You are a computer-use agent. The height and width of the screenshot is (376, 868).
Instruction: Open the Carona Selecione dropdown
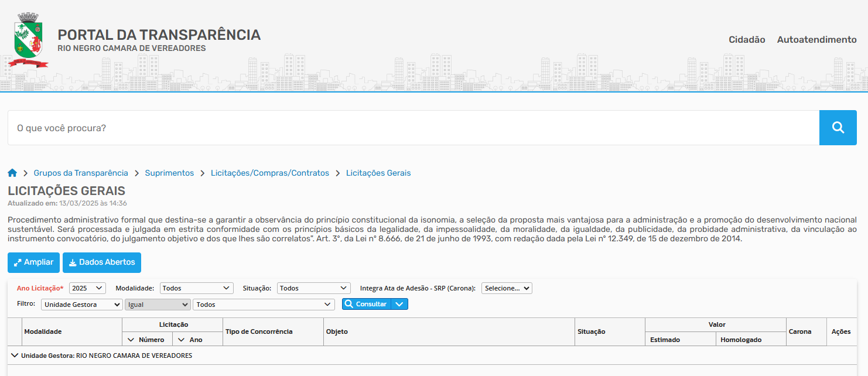coord(506,288)
